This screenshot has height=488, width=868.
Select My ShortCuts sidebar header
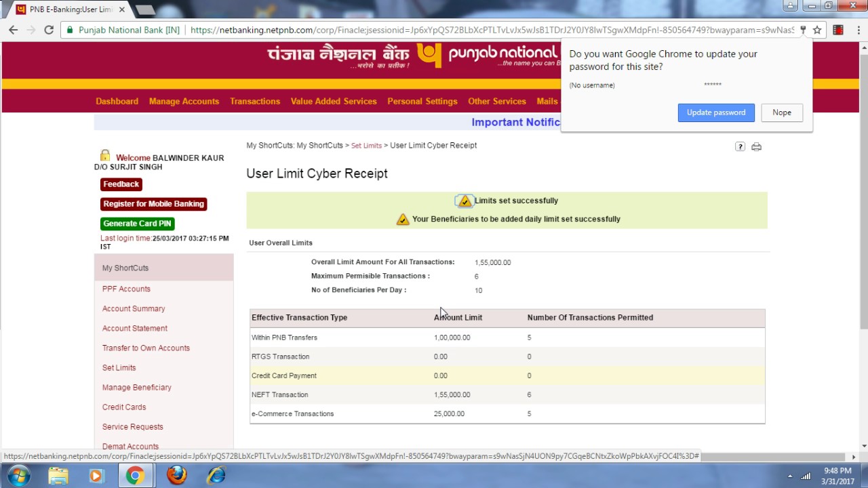tap(163, 268)
